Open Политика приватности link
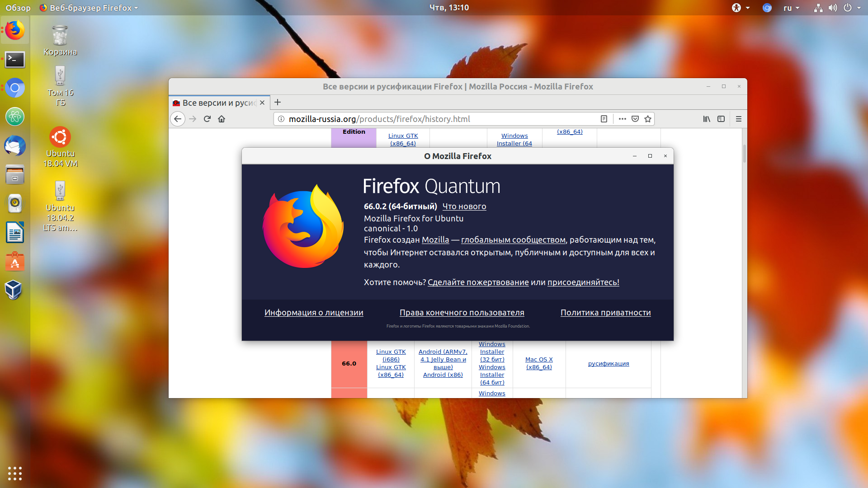Image resolution: width=868 pixels, height=488 pixels. (x=605, y=313)
